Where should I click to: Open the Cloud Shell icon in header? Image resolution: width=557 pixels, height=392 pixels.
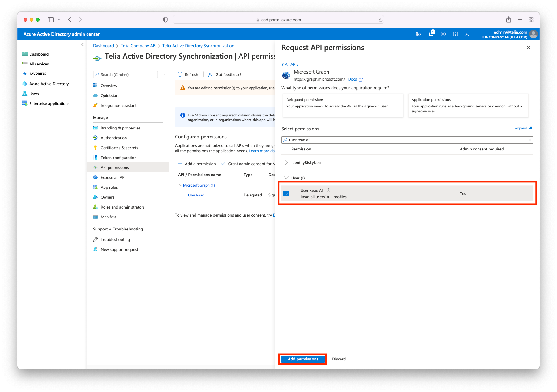(x=418, y=34)
